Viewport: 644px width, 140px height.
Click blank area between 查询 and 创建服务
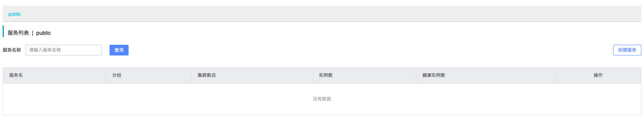(x=370, y=50)
